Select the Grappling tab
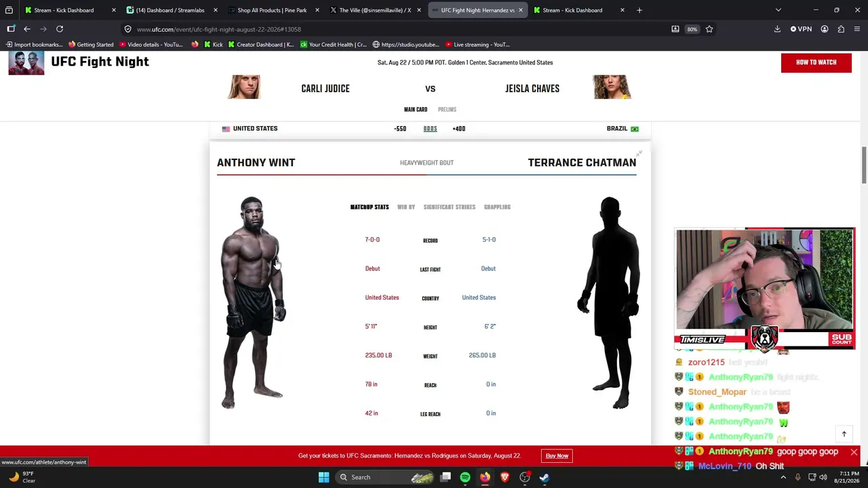Screen dimensions: 868x488 pos(497,207)
